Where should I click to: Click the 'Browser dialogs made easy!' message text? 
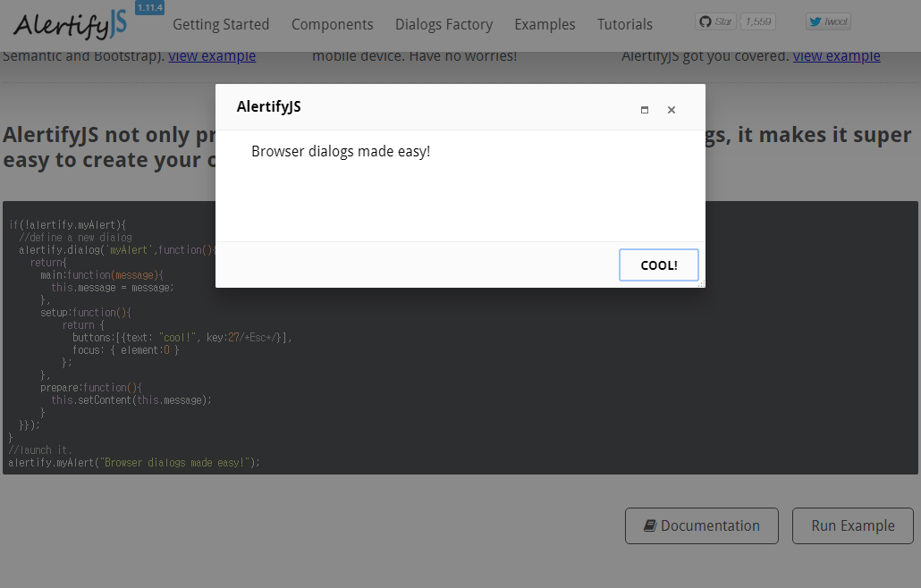click(341, 151)
